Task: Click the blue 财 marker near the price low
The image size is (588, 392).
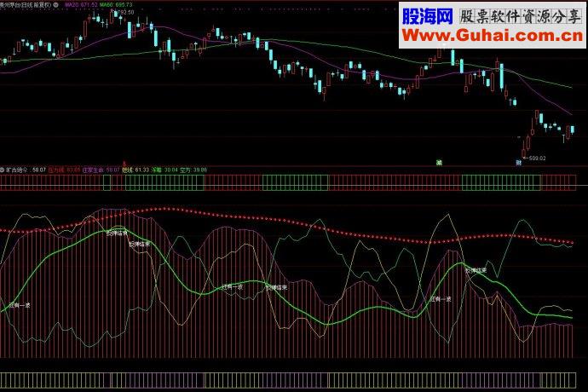Action: coord(519,163)
